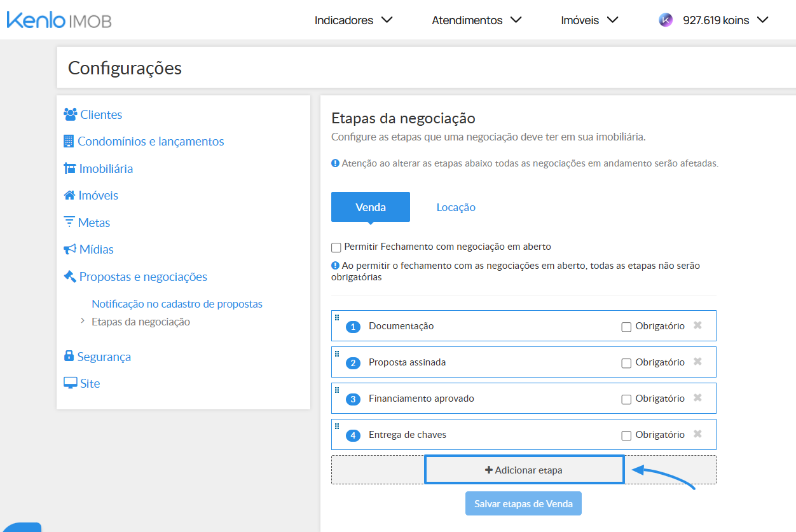This screenshot has width=796, height=532.
Task: Click the Site monitor icon
Action: click(x=70, y=383)
